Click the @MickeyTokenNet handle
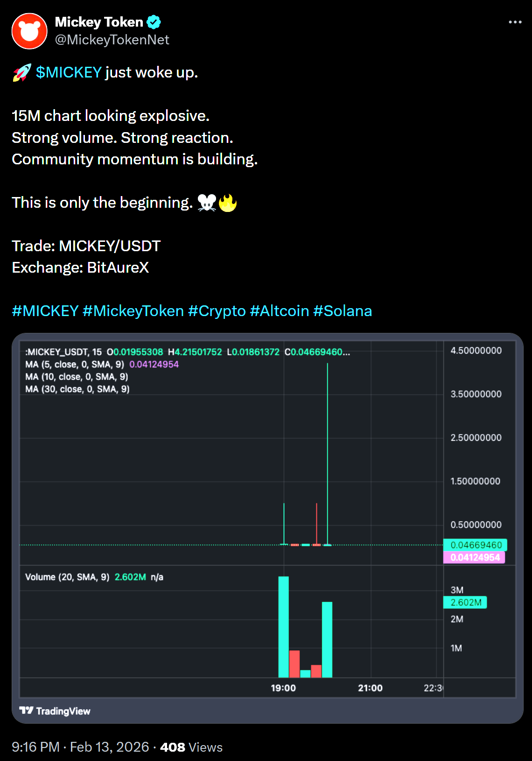The height and width of the screenshot is (761, 532). [112, 40]
